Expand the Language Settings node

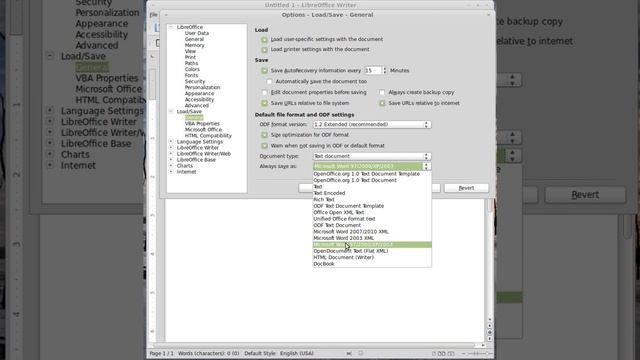(171, 142)
